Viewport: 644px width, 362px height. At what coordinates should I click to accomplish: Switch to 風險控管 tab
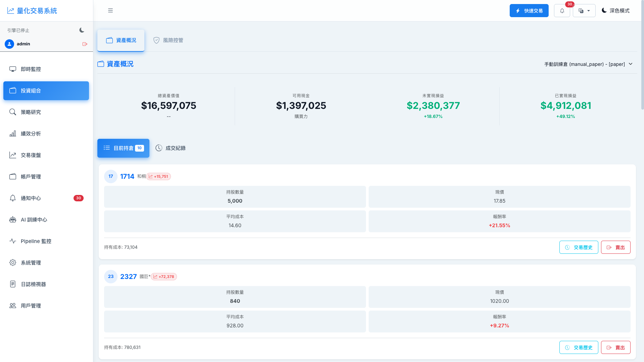(x=168, y=40)
